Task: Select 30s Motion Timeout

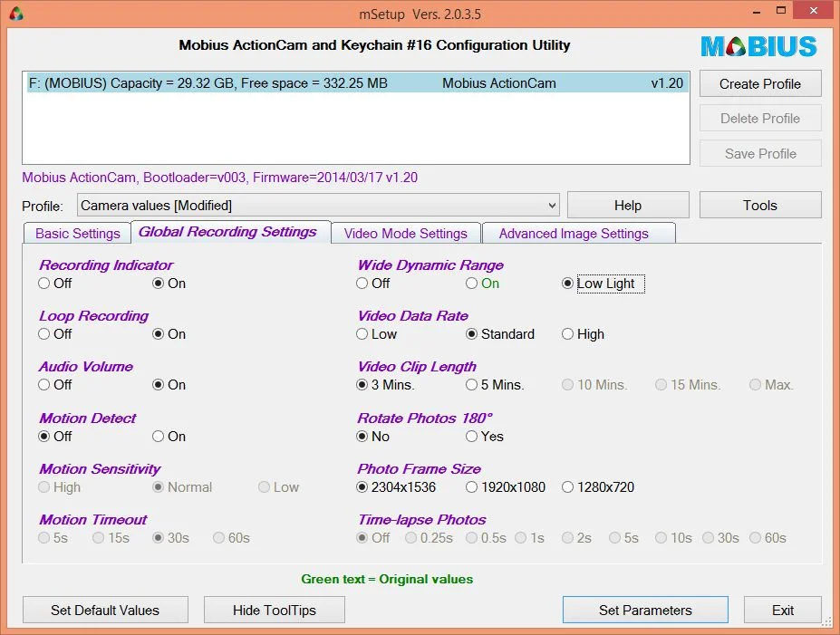Action: (x=171, y=538)
